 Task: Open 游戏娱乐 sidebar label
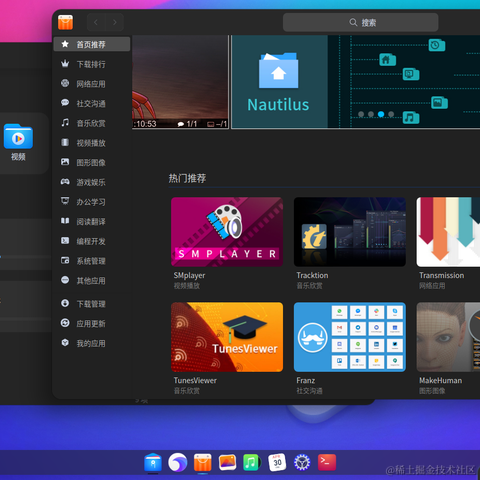91,182
